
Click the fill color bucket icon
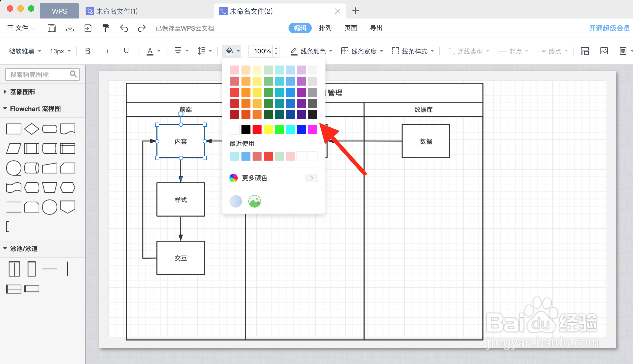pyautogui.click(x=229, y=51)
